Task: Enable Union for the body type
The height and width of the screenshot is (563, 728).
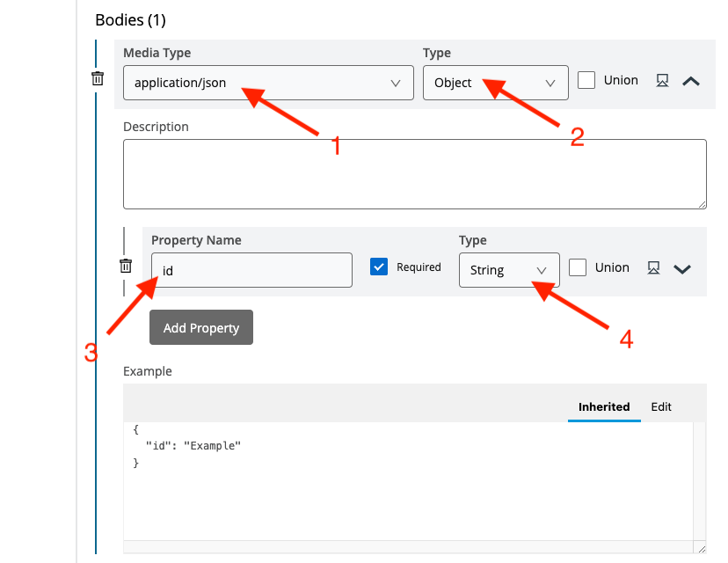Action: tap(586, 80)
